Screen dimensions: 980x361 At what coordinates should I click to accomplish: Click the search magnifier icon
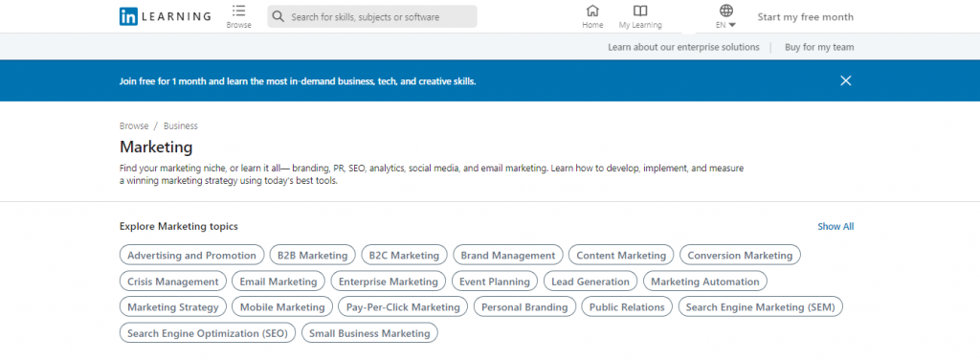point(278,17)
